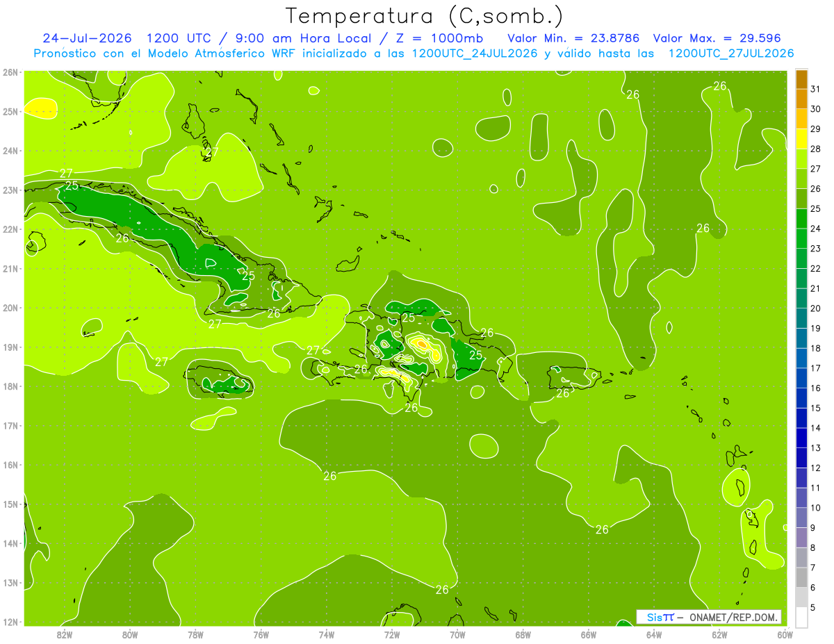
Task: Pick the topmost brown-orange colorbar swatch above 31
Action: point(801,79)
